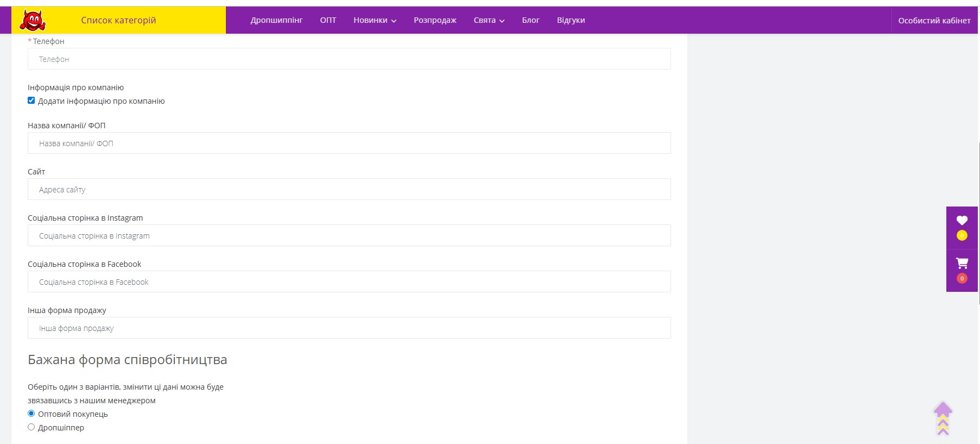Open the shopping cart icon
Viewport: 980px width, 444px height.
coord(962,264)
